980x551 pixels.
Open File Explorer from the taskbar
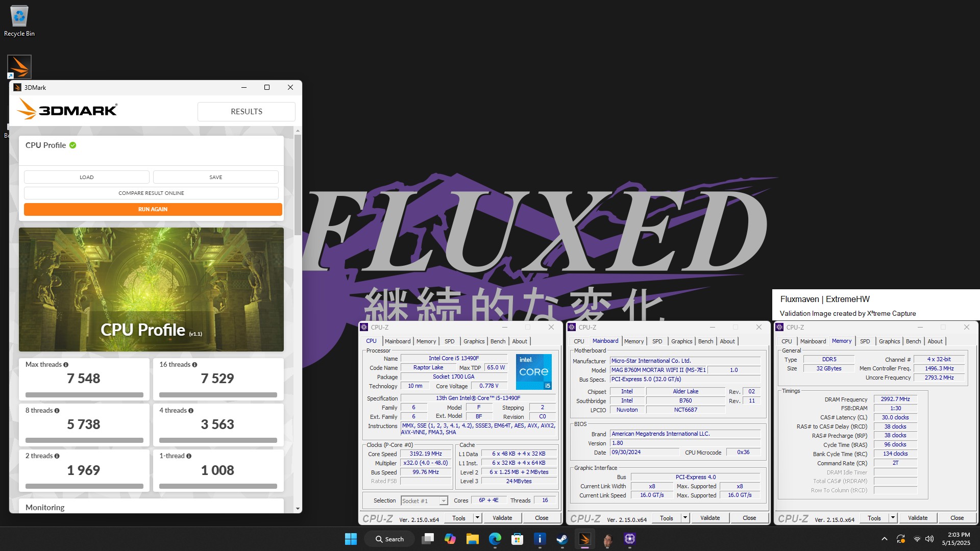[472, 539]
